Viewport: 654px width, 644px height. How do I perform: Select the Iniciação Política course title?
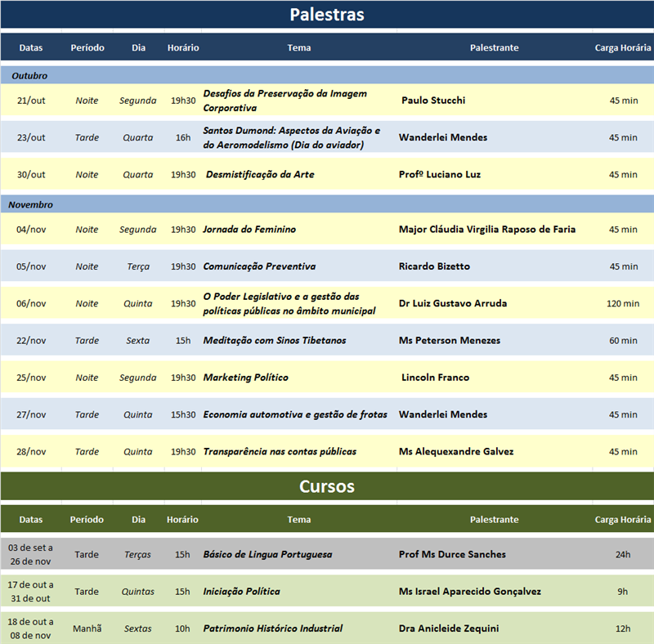[241, 592]
